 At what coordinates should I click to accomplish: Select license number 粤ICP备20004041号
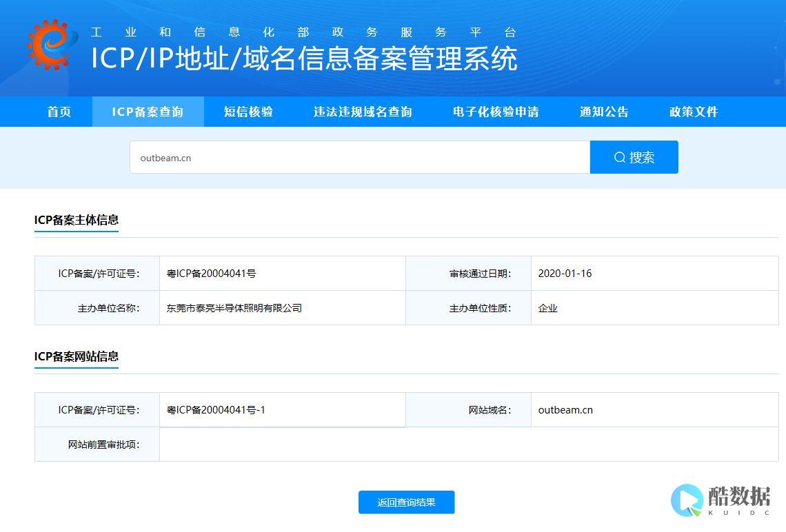coord(211,274)
